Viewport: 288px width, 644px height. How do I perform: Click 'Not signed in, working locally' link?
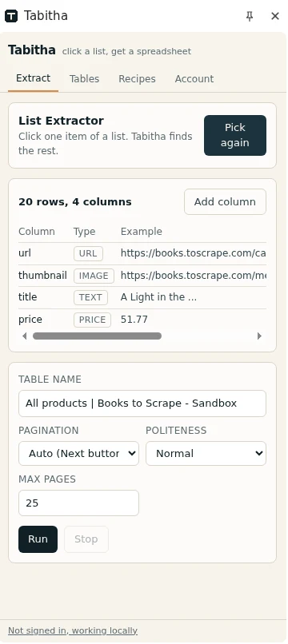pos(73,631)
